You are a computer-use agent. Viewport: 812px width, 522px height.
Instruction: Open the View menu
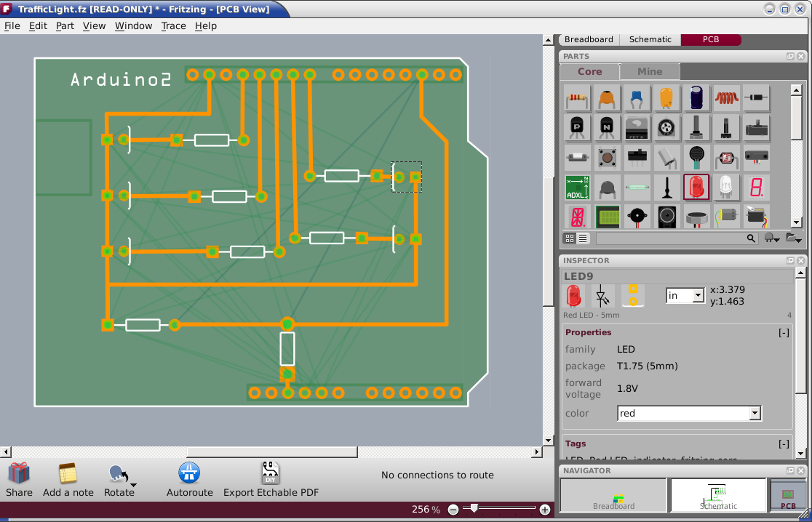(x=94, y=26)
